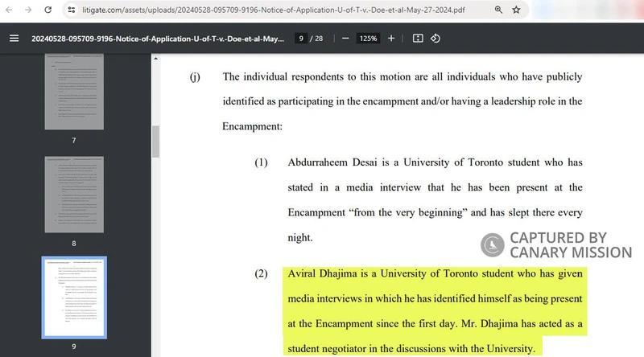The image size is (644, 357).
Task: Open the zoom magnifier icon in address bar
Action: click(x=498, y=10)
